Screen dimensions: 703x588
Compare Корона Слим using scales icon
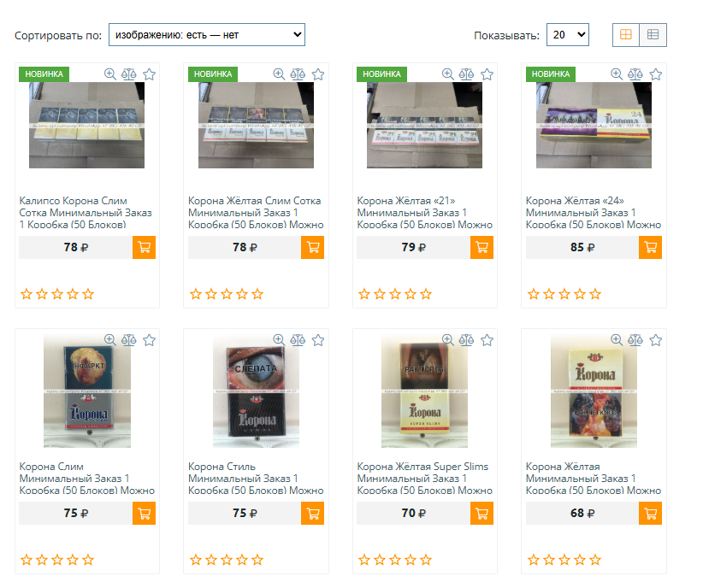tap(128, 340)
